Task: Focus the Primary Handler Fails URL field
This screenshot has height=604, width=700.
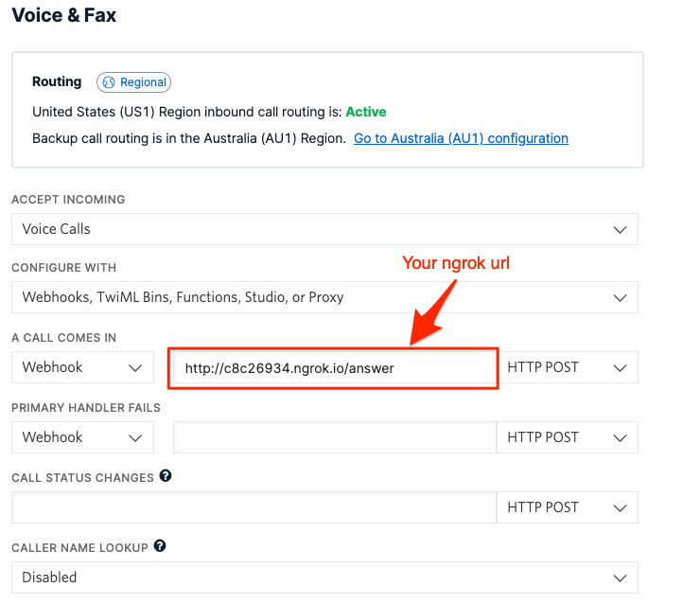Action: click(x=335, y=437)
